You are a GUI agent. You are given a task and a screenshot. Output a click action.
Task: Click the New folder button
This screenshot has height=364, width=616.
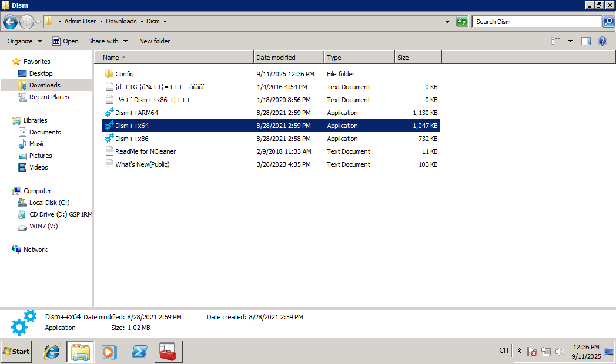[155, 41]
